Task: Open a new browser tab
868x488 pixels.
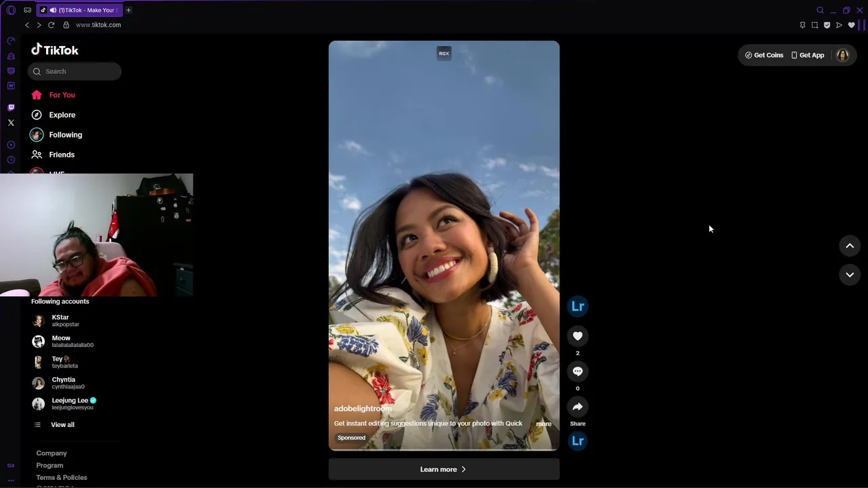Action: pyautogui.click(x=128, y=10)
